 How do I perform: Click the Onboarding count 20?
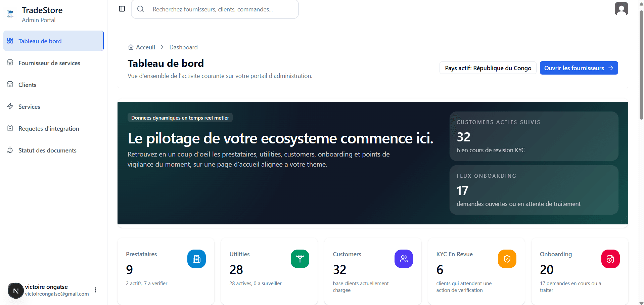(547, 270)
